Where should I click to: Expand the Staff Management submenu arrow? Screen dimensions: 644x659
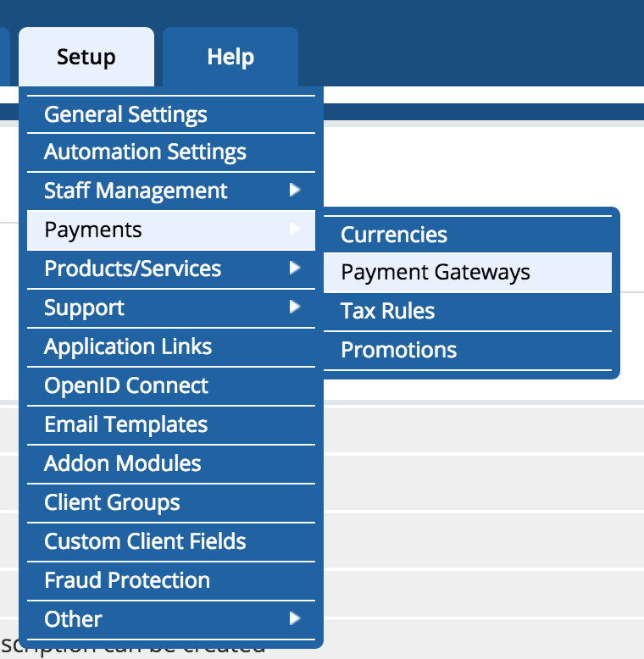click(x=294, y=191)
